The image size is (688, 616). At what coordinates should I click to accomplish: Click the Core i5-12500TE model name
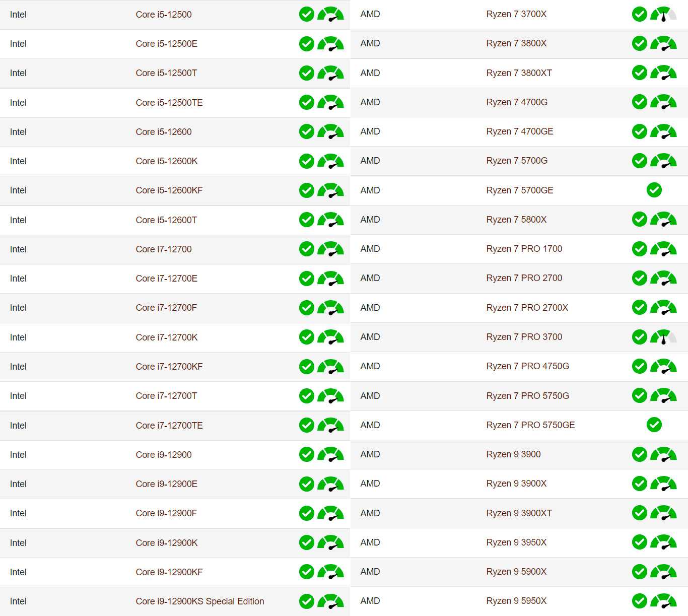tap(169, 103)
